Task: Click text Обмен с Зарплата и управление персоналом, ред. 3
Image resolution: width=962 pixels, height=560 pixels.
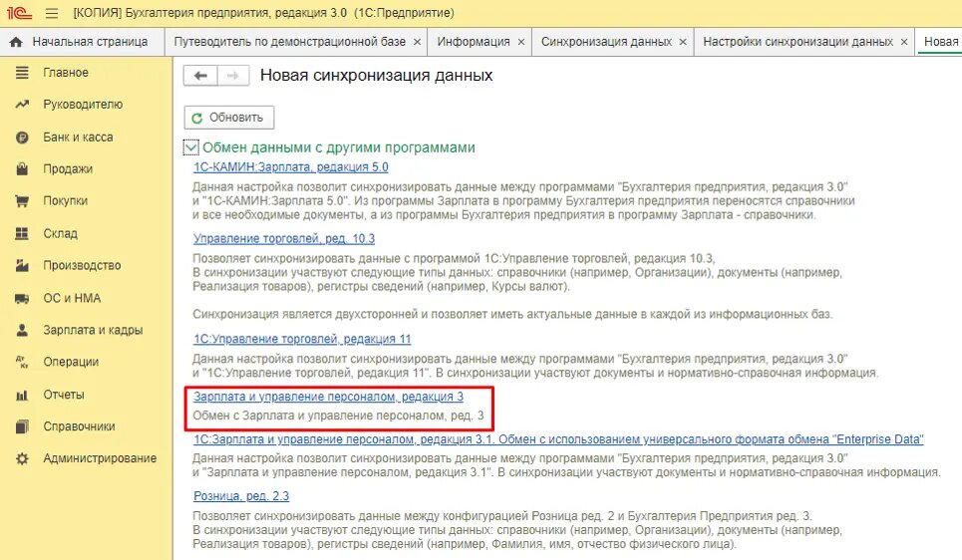Action: 338,416
